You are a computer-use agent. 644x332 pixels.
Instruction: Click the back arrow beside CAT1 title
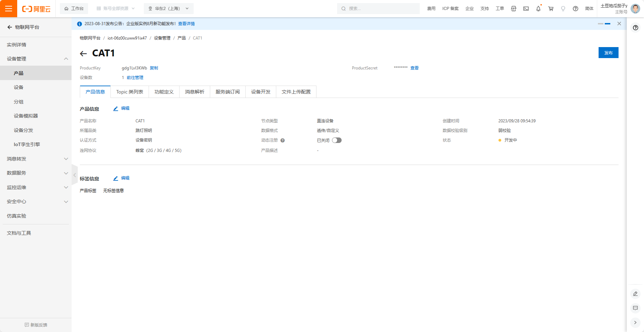[x=83, y=54]
